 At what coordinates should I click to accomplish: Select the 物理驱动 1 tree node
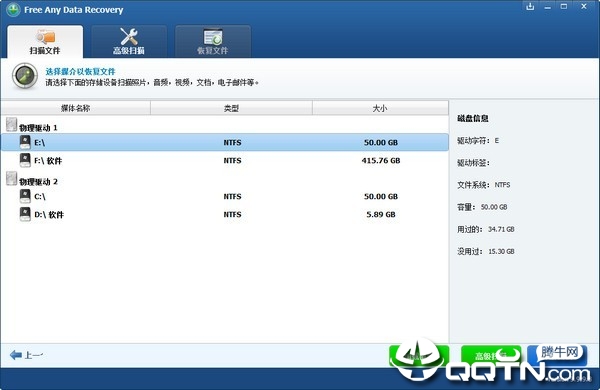tap(38, 127)
